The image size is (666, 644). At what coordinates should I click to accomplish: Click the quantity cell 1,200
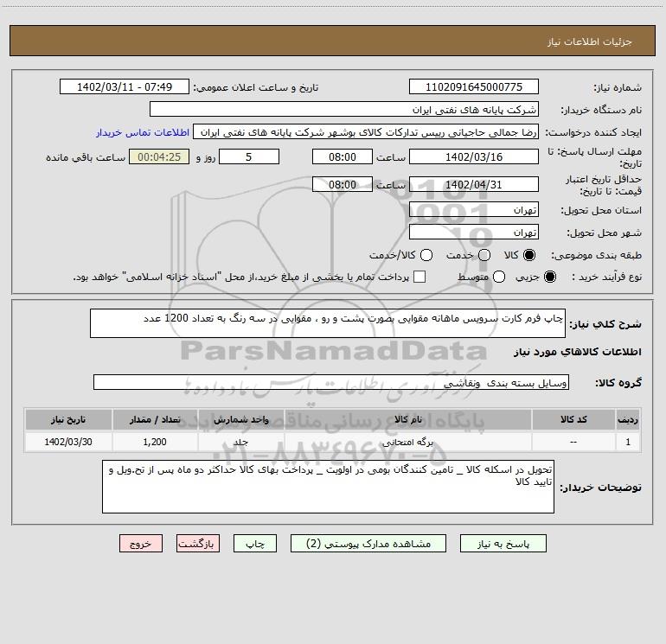click(155, 442)
